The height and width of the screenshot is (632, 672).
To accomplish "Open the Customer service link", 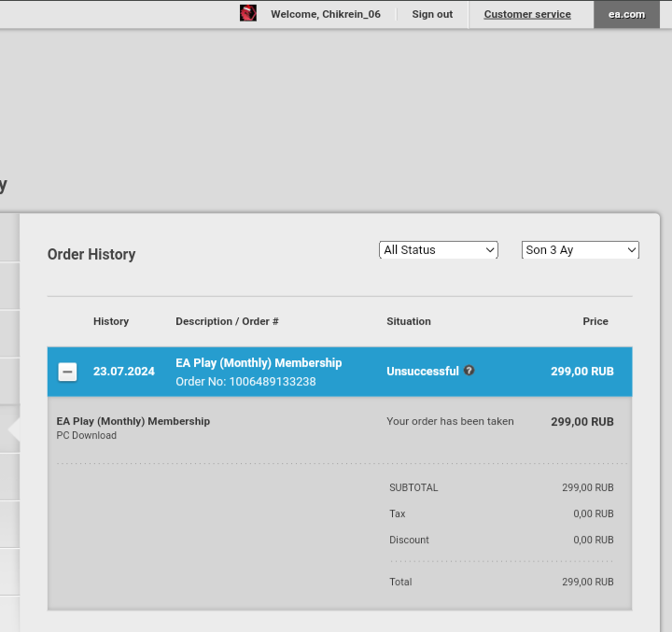I will point(527,14).
